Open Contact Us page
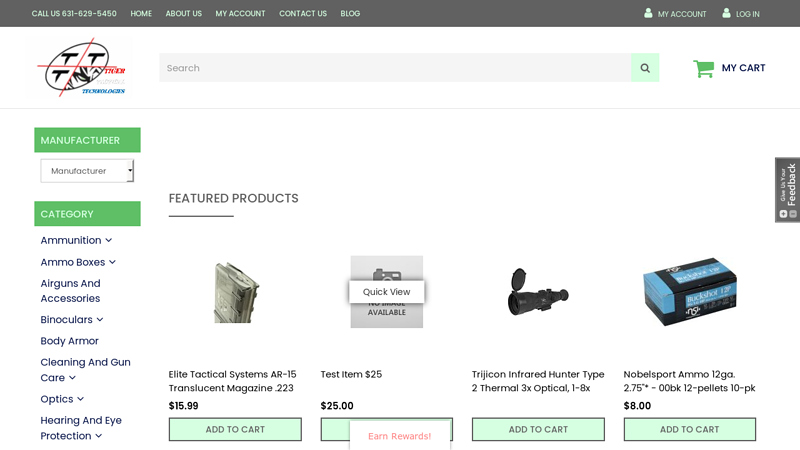 click(303, 14)
